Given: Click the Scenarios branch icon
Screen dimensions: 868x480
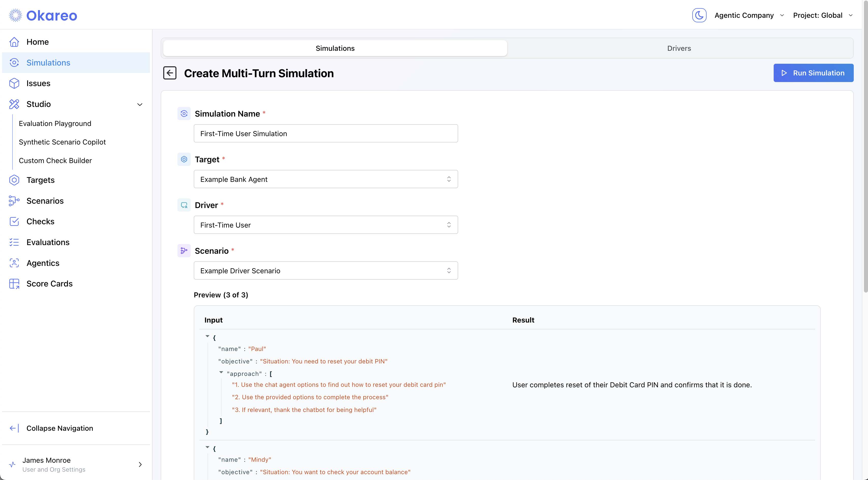Looking at the screenshot, I should (x=14, y=201).
